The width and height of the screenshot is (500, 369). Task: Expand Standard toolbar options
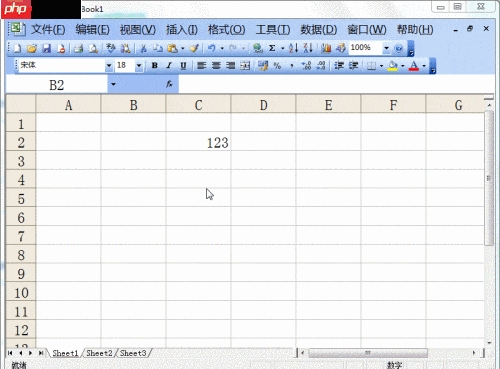pos(411,49)
